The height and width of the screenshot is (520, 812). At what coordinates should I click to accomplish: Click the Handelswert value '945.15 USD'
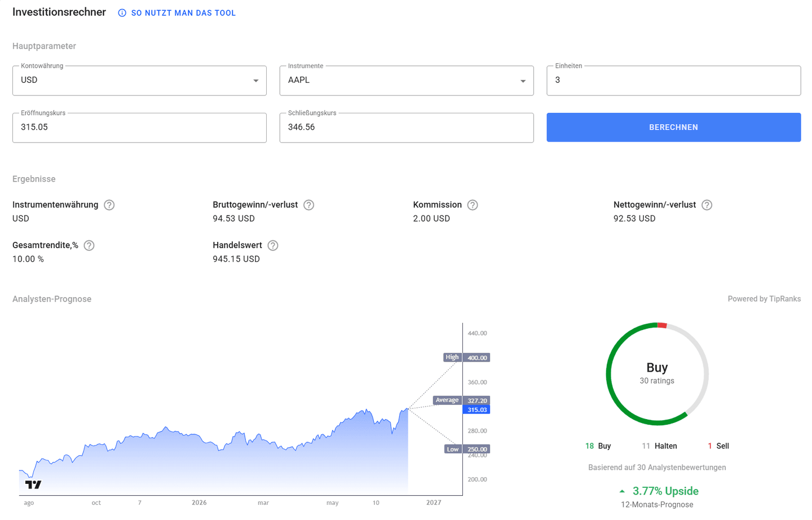click(x=236, y=259)
